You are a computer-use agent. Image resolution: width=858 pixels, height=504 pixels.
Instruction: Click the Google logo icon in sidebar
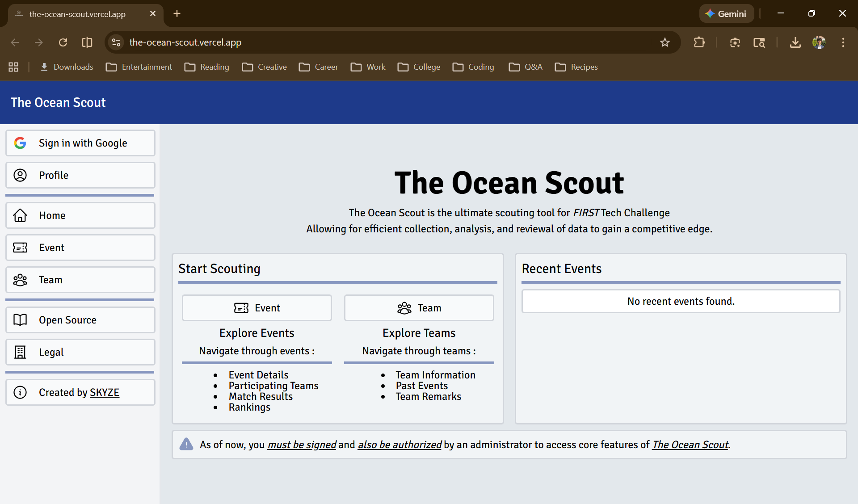coord(20,143)
